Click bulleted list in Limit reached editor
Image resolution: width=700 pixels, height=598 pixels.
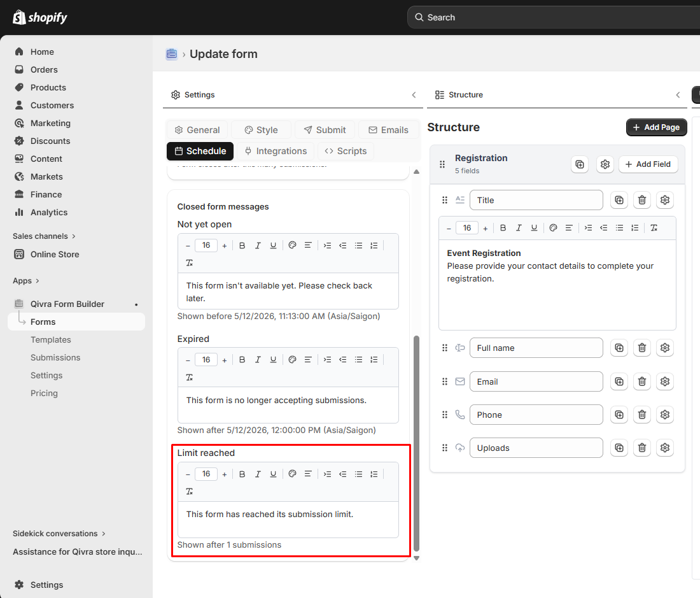[x=358, y=474]
